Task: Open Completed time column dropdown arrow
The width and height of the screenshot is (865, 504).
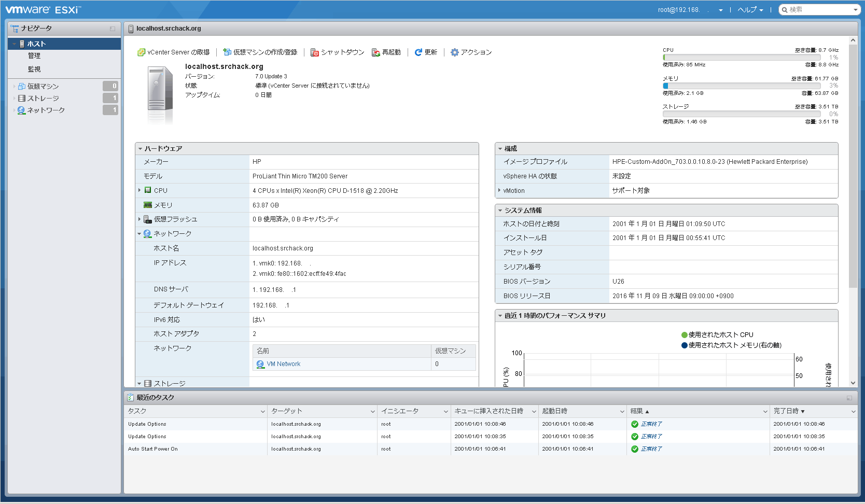Action: tap(854, 412)
